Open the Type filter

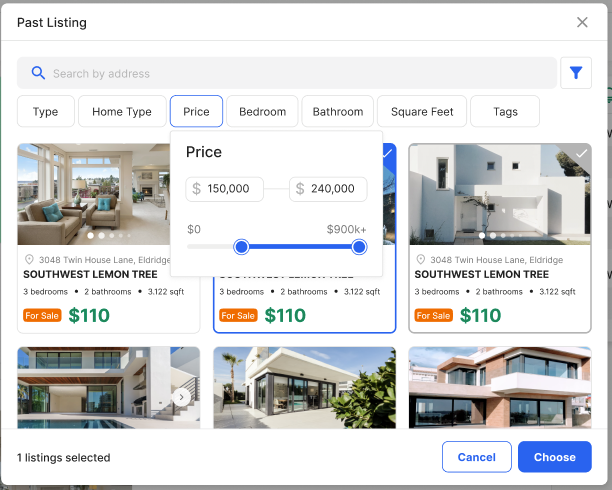point(46,111)
